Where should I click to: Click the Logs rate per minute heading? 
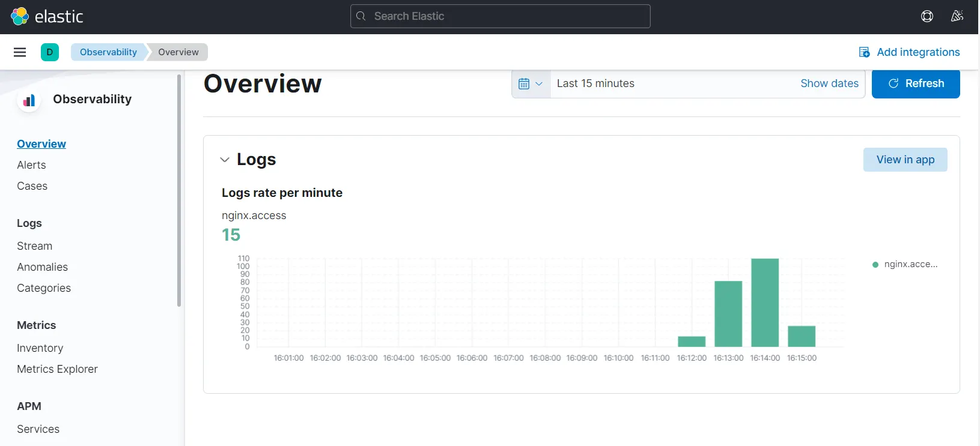pos(282,193)
